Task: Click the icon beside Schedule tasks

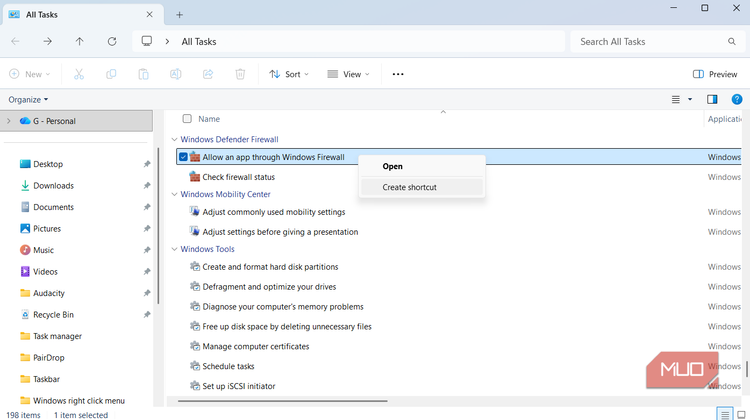Action: tap(195, 366)
